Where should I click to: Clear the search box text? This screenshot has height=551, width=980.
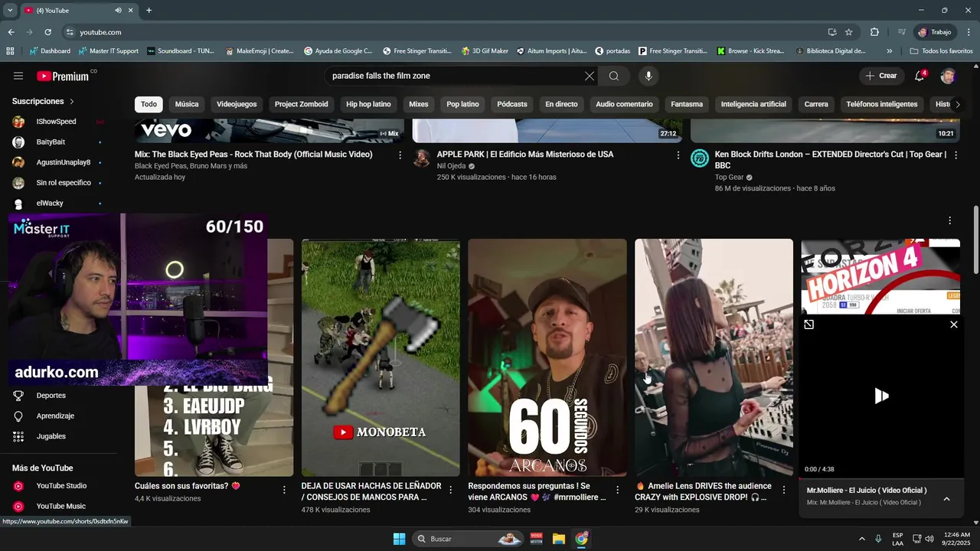(589, 76)
